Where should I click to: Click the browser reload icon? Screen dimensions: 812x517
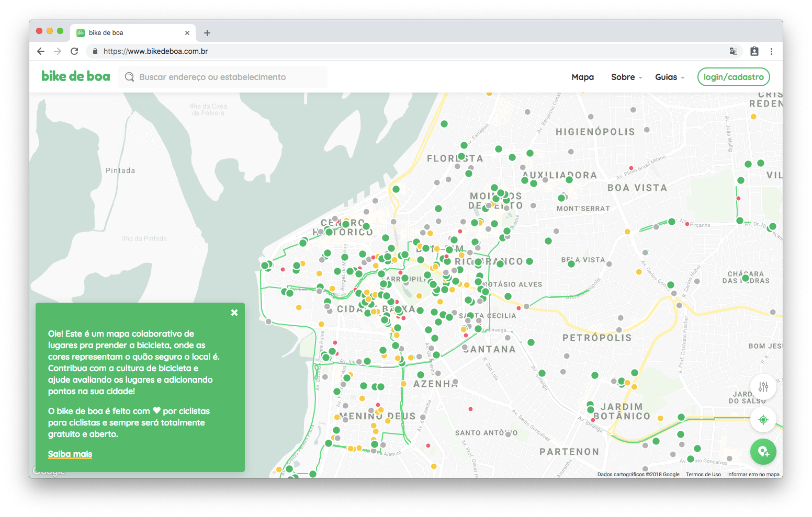pos(74,51)
